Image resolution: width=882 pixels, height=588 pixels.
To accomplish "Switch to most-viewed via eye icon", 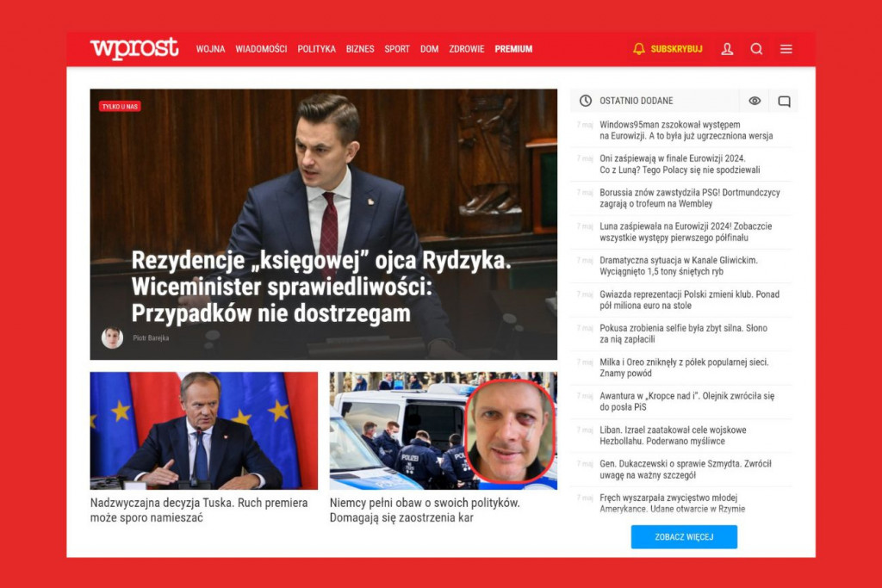I will tap(755, 101).
